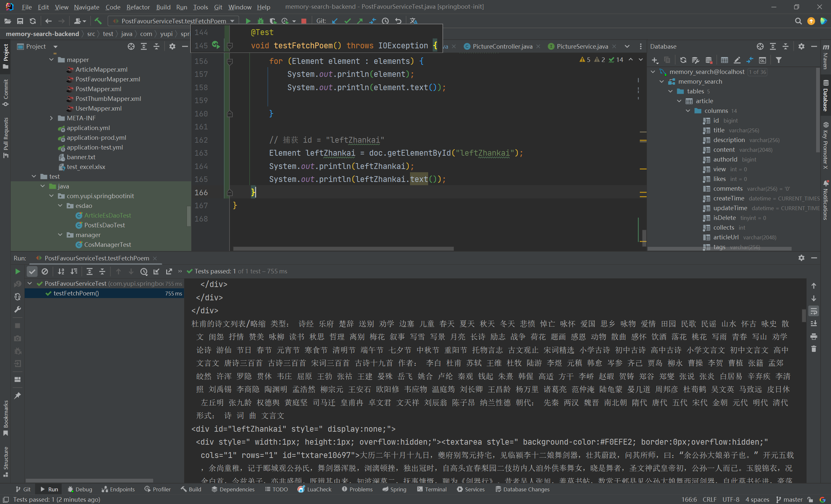The width and height of the screenshot is (831, 504).
Task: Open Search Everywhere magnifier
Action: [798, 21]
